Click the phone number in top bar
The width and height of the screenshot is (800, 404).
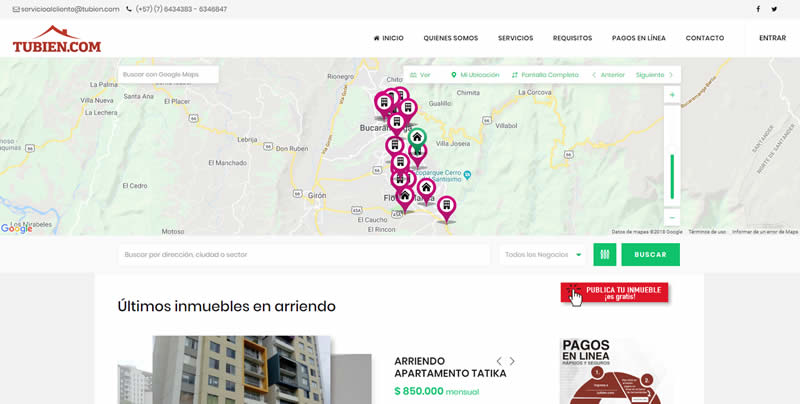[177, 9]
